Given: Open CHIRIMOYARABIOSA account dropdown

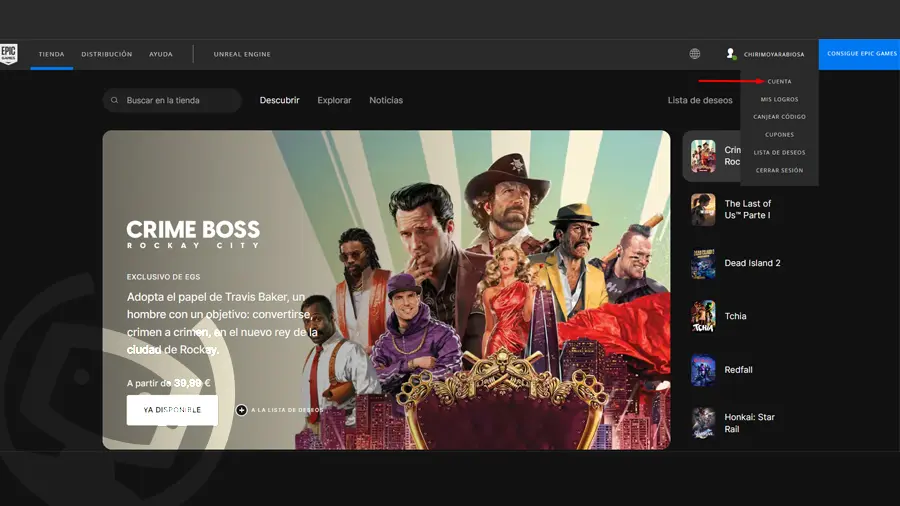Looking at the screenshot, I should point(774,55).
